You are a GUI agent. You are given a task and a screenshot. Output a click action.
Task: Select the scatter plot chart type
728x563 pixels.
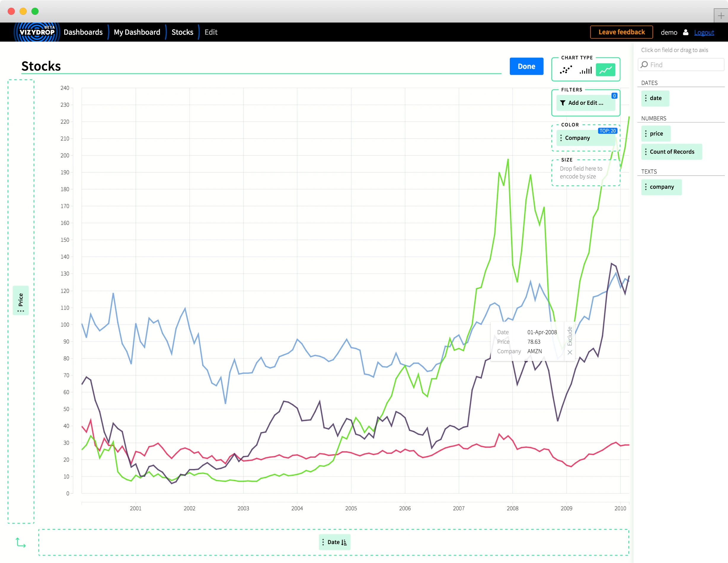(566, 70)
